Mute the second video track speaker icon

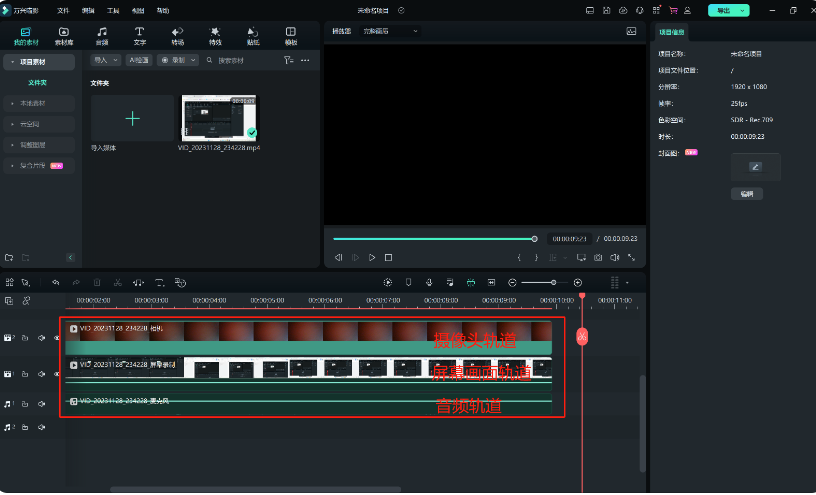[41, 374]
